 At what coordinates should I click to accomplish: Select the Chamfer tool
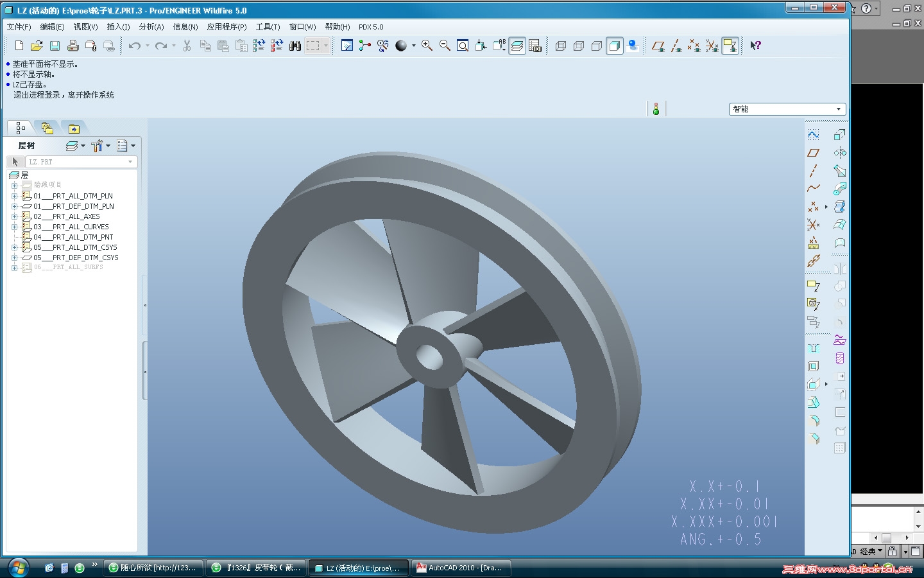click(814, 439)
